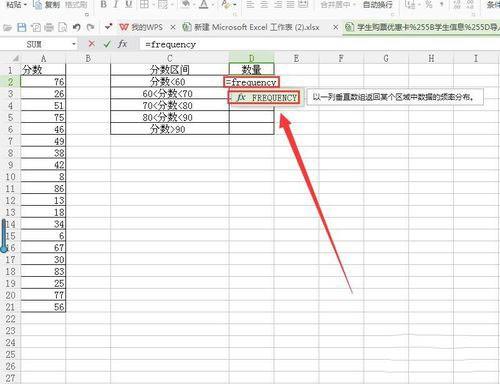
Task: Switch to the 学生购票优惠卡 document tab
Action: tap(422, 27)
